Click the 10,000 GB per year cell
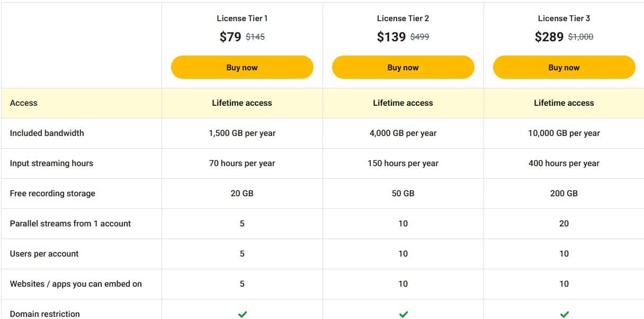 (564, 133)
